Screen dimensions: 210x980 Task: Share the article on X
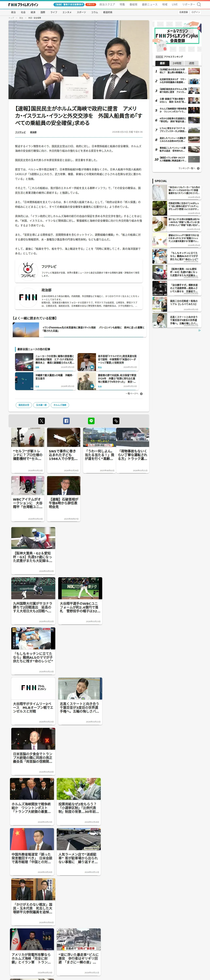pyautogui.click(x=42, y=421)
